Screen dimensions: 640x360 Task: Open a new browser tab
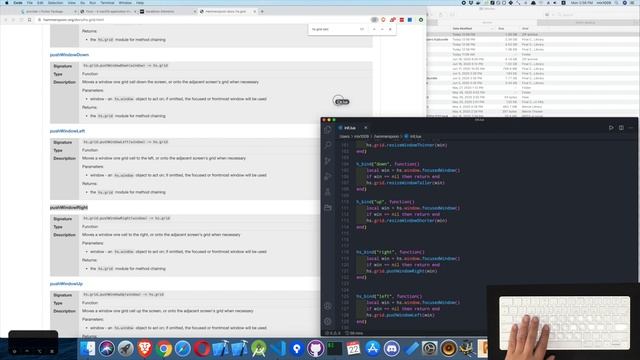pos(262,11)
